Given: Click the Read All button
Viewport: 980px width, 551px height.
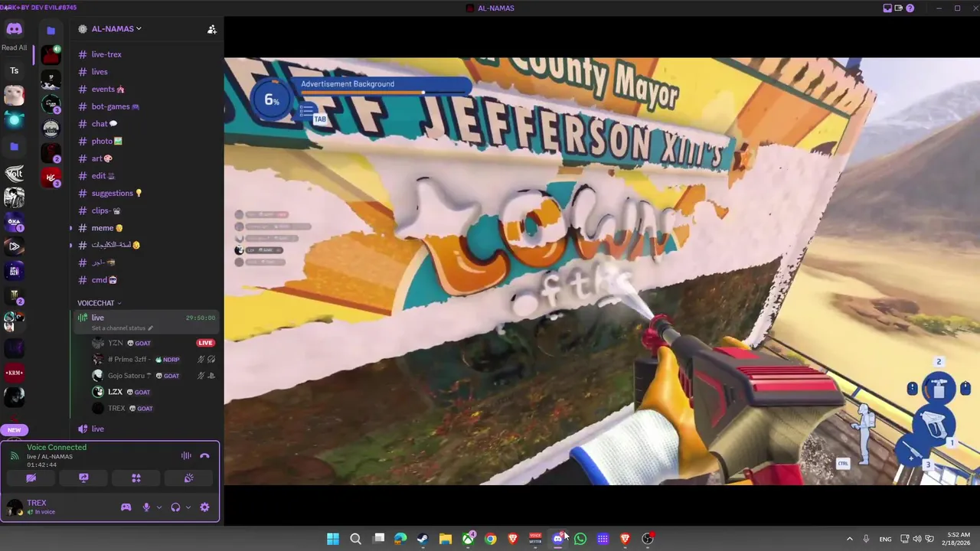Looking at the screenshot, I should (14, 47).
